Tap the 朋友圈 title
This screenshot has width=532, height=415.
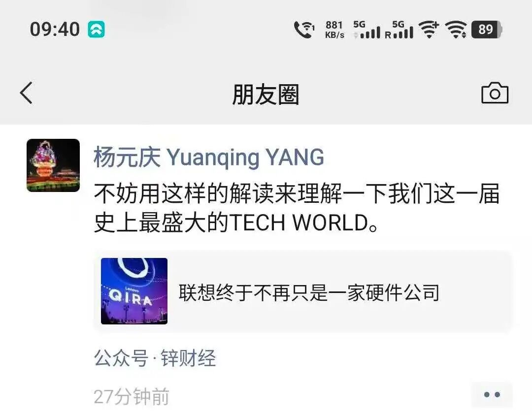coord(266,94)
